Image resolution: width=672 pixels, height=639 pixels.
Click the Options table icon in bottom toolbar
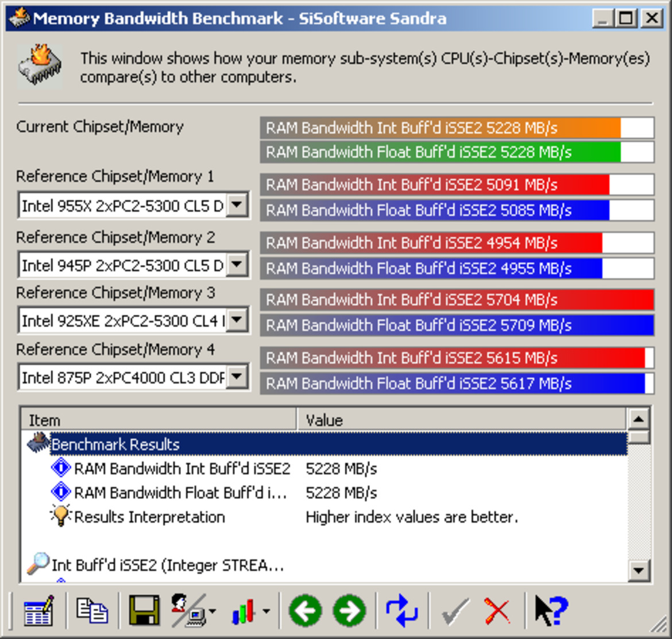click(x=38, y=610)
